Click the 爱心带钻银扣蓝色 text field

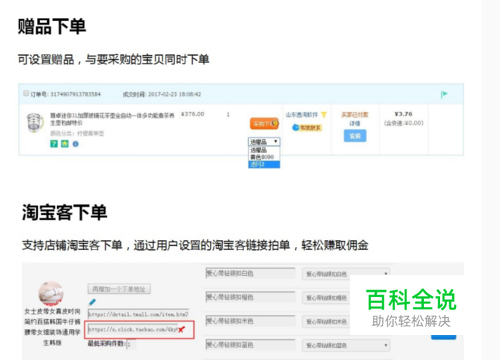[250, 345]
